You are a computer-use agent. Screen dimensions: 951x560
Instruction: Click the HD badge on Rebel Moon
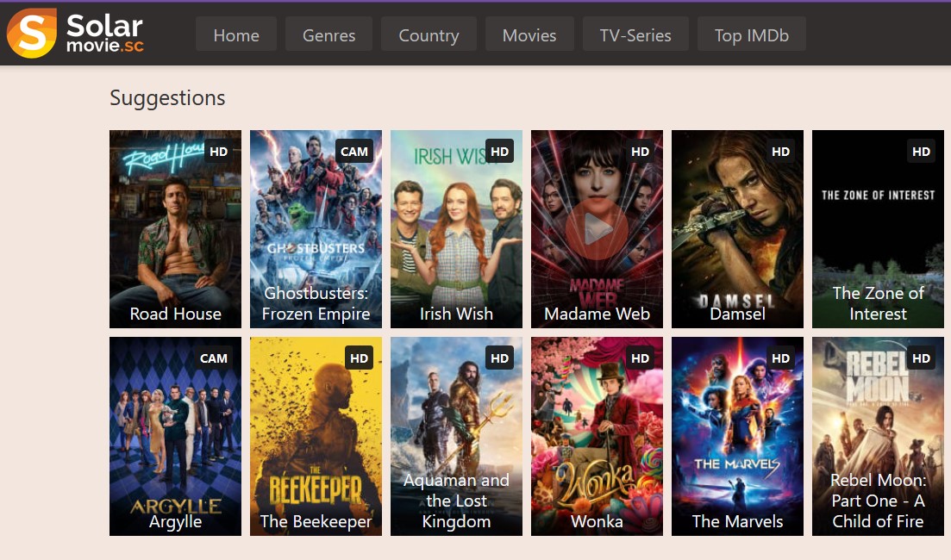click(921, 358)
